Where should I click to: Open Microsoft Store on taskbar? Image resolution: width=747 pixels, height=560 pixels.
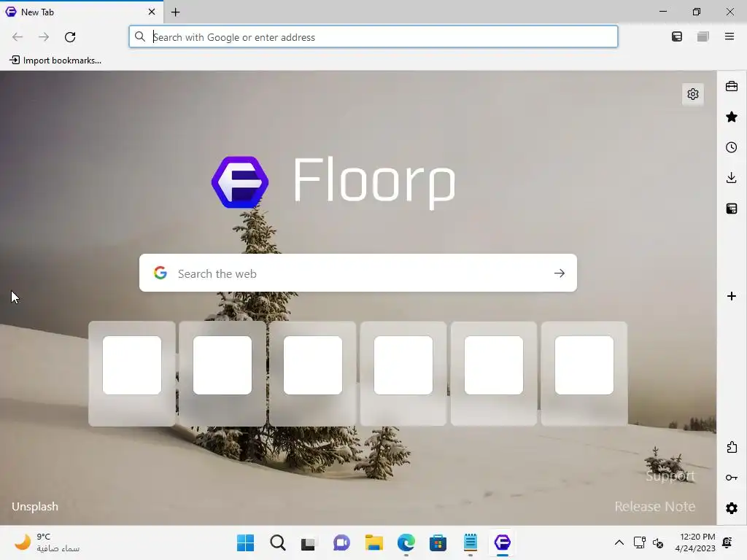coord(438,542)
